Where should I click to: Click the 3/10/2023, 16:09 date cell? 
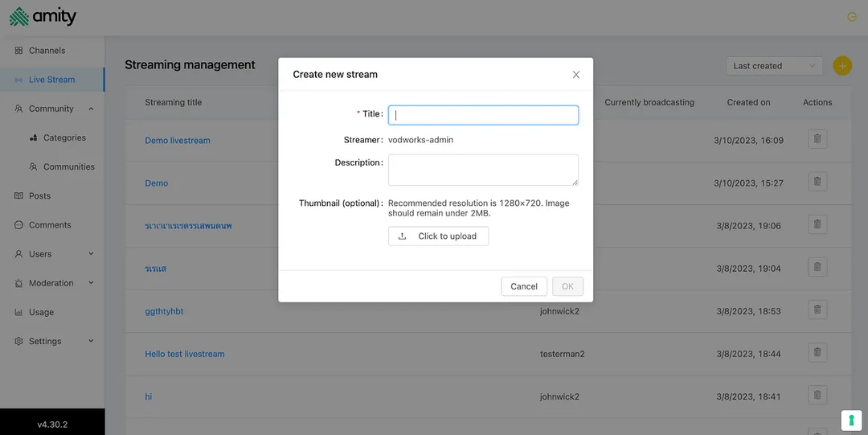pyautogui.click(x=748, y=141)
